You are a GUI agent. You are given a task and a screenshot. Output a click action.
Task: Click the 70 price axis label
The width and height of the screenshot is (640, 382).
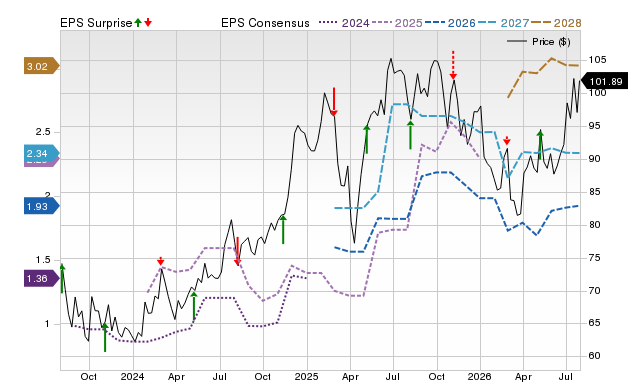click(x=594, y=291)
